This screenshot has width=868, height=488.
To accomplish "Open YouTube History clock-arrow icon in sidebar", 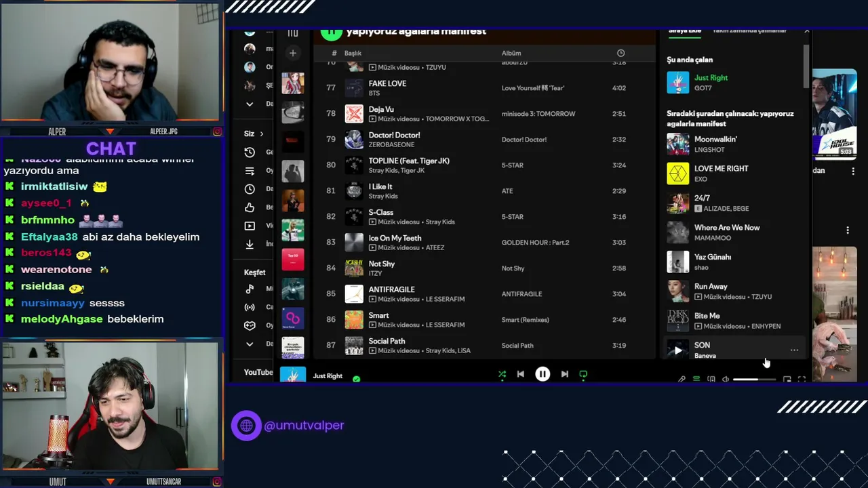I will click(x=250, y=152).
